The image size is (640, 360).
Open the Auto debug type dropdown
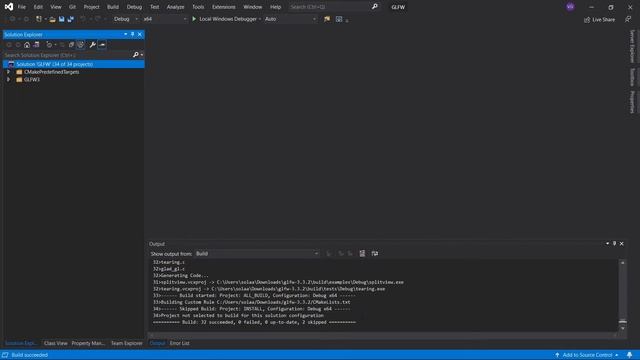290,19
